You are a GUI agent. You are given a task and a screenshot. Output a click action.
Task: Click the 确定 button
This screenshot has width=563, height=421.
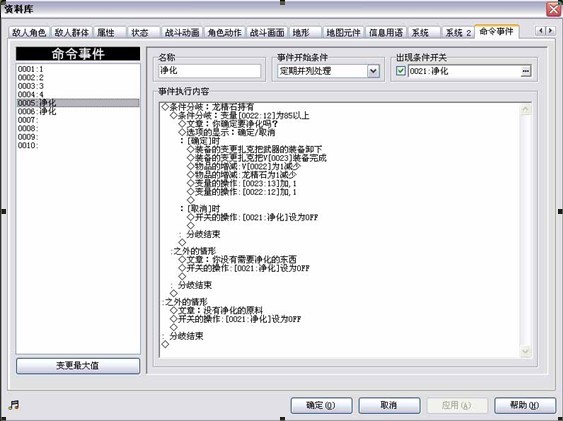pos(321,405)
